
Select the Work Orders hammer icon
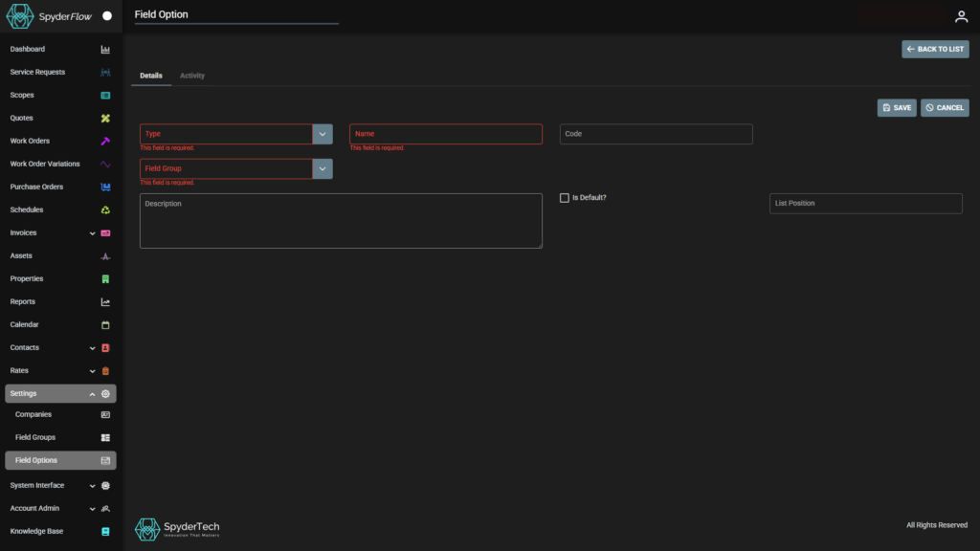(x=105, y=142)
